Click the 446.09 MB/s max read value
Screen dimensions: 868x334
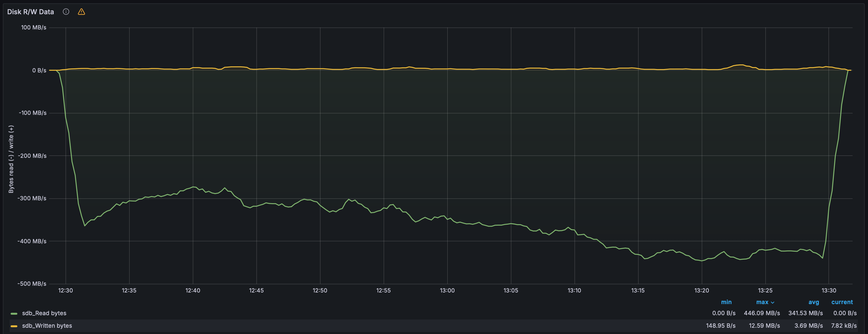(762, 313)
